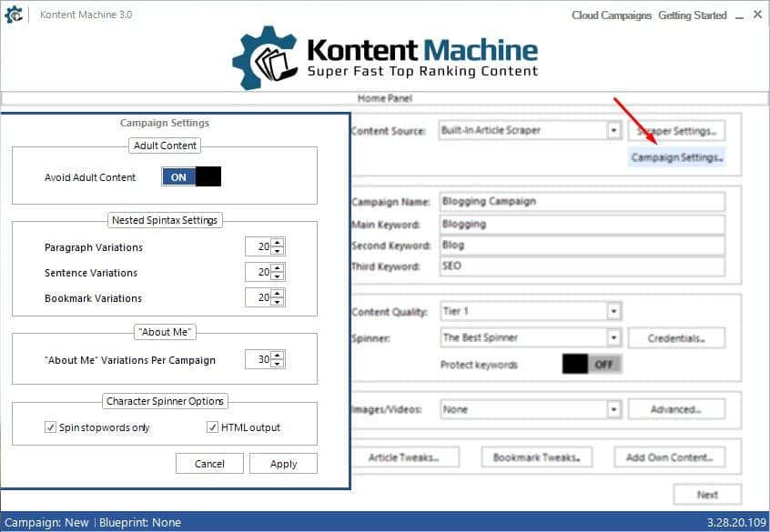Open Bookmark Tweaks
Viewport: 770px width, 532px height.
[537, 457]
